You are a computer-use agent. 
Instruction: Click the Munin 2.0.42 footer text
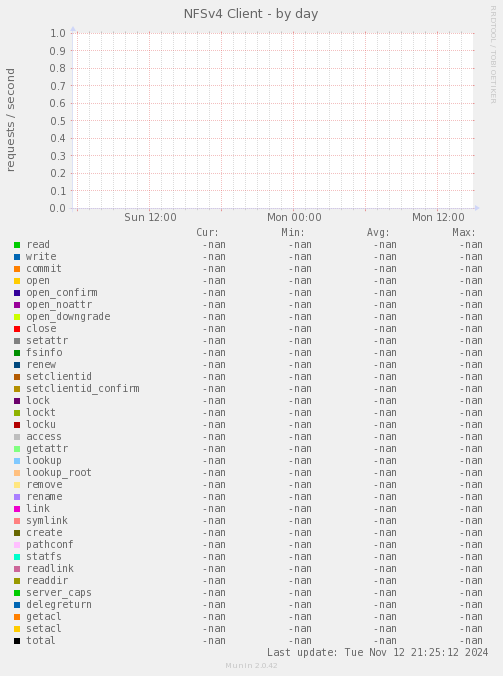(x=251, y=666)
